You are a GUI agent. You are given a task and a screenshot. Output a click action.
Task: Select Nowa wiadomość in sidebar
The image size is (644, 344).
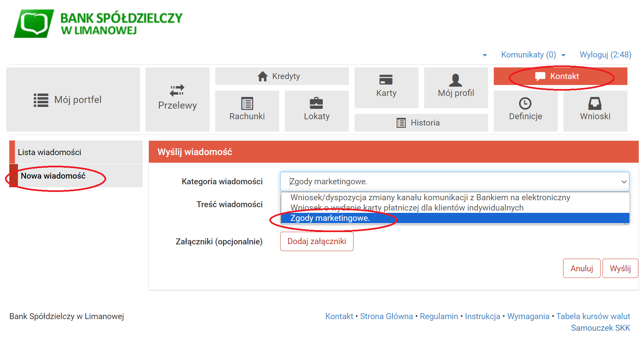click(53, 176)
